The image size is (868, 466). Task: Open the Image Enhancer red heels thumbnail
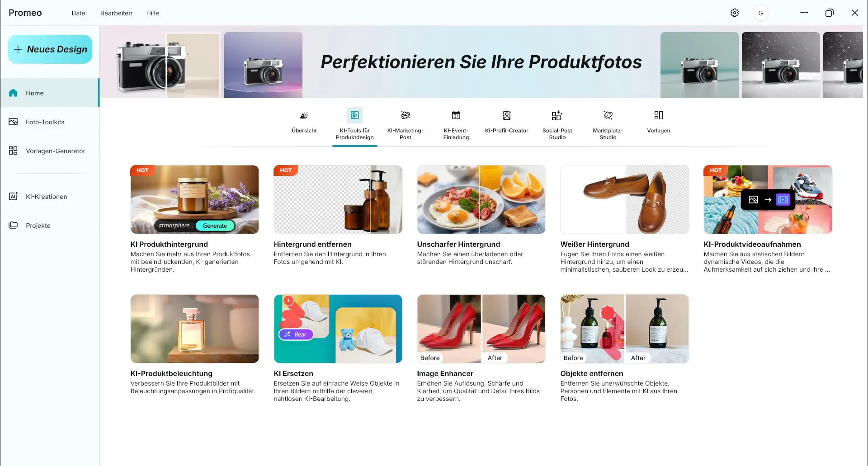point(481,329)
